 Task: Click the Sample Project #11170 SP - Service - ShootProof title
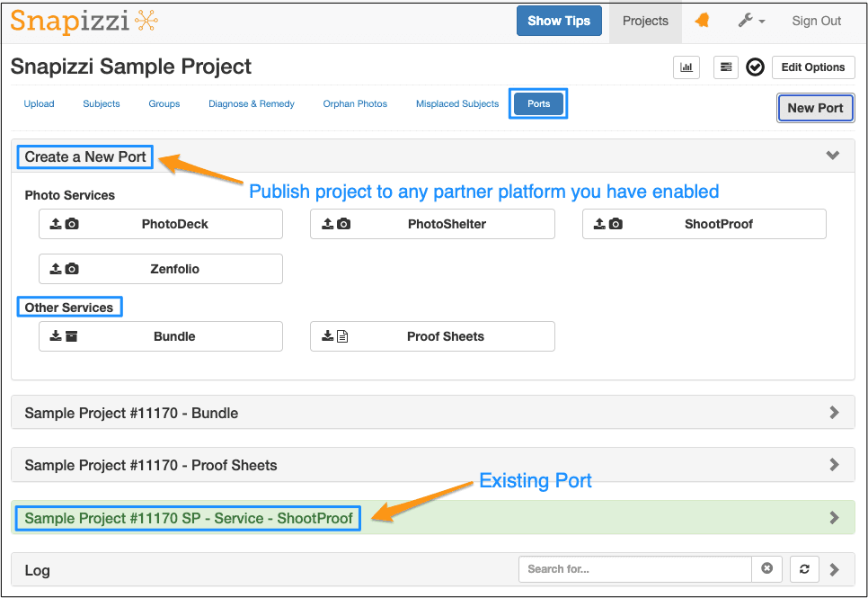(x=188, y=518)
